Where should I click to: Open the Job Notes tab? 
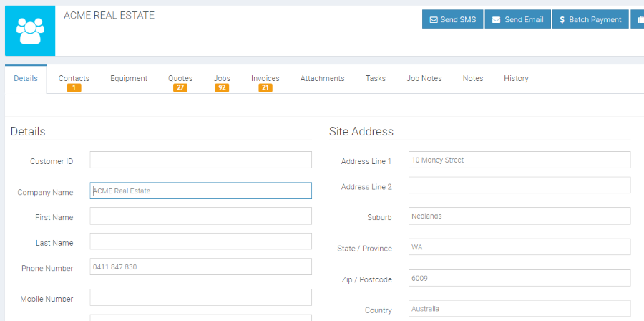424,79
